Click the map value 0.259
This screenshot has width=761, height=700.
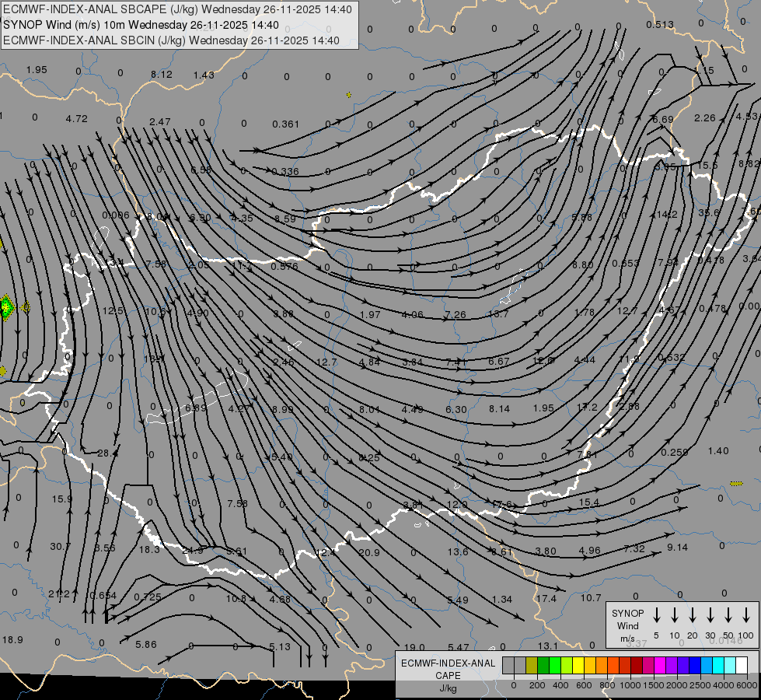point(675,452)
